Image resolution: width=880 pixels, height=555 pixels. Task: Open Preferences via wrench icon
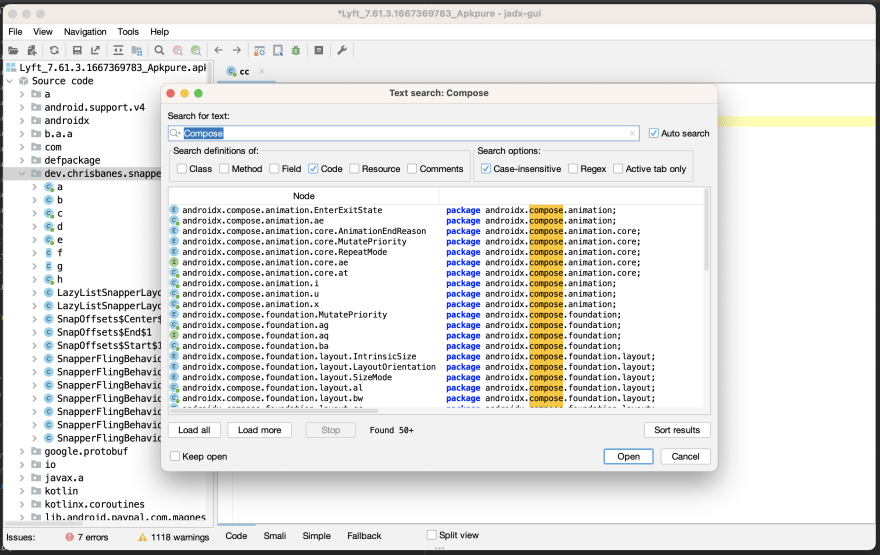342,51
